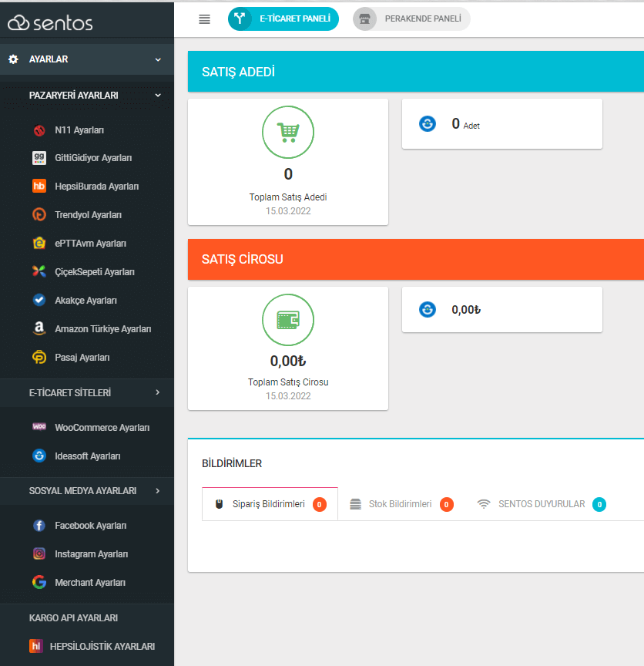Click the HepsiLojistik hl icon
The image size is (644, 666).
36,646
